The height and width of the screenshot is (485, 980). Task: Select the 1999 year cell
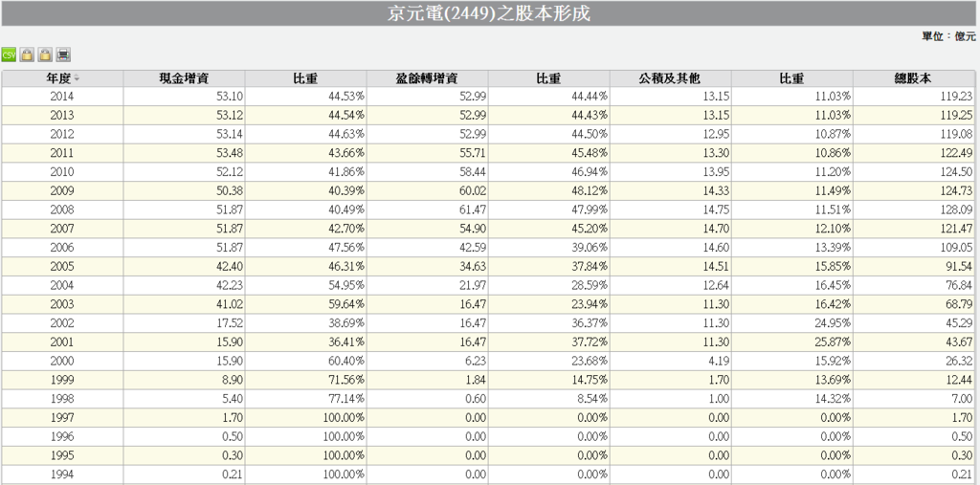click(62, 380)
